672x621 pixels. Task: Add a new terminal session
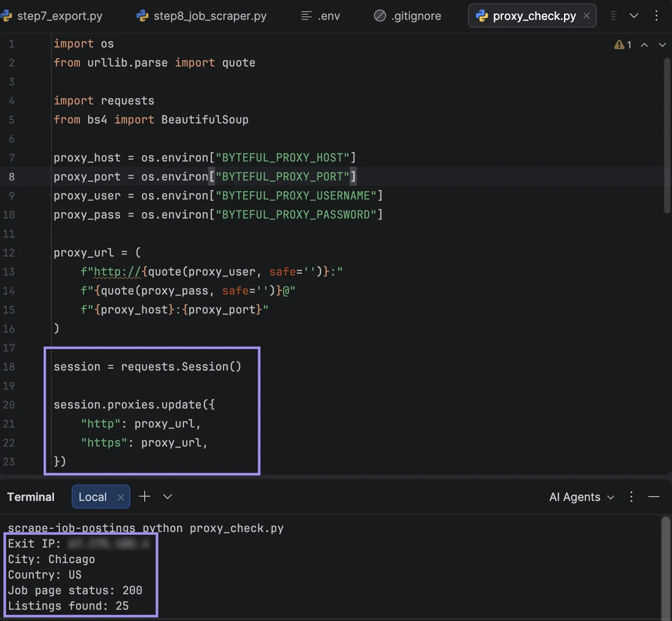[145, 496]
